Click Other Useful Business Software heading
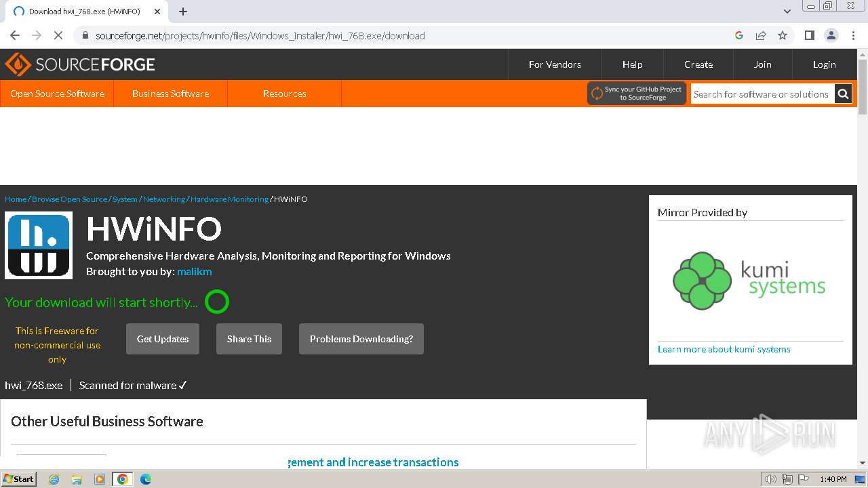 pos(107,421)
